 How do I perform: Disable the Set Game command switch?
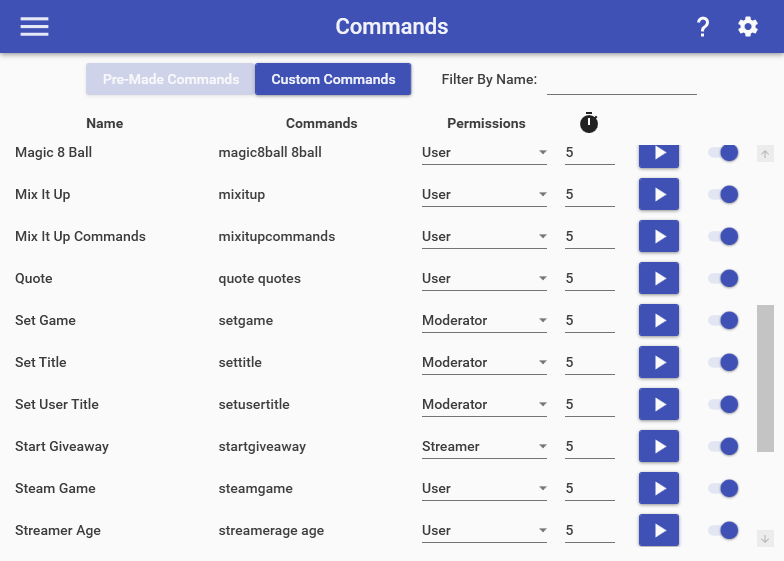click(723, 320)
